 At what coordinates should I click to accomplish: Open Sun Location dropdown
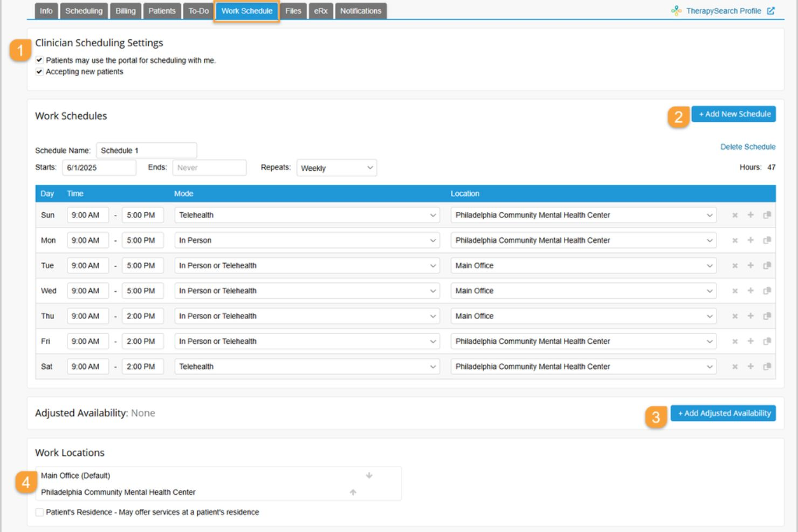click(x=583, y=215)
